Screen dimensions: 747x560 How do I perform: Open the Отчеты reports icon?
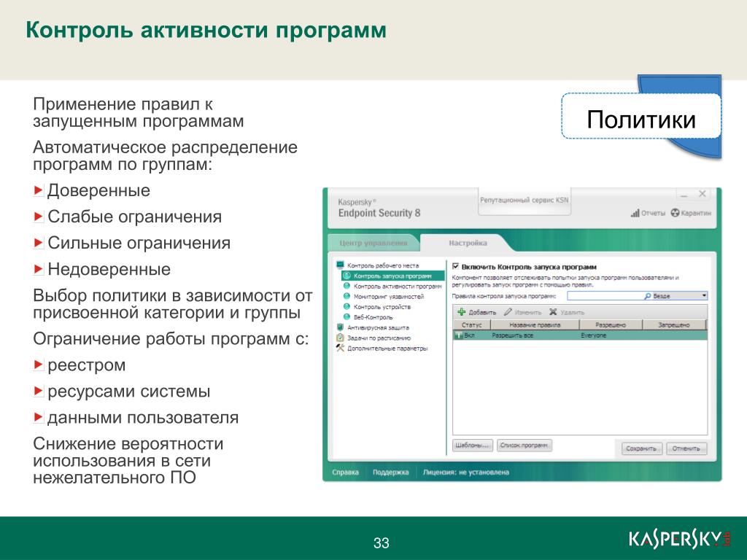pyautogui.click(x=635, y=213)
